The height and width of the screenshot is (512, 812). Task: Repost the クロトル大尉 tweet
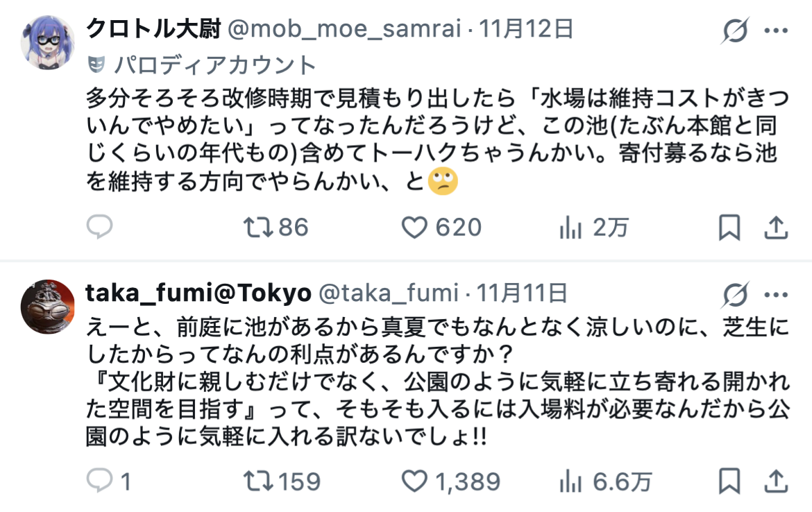point(257,227)
